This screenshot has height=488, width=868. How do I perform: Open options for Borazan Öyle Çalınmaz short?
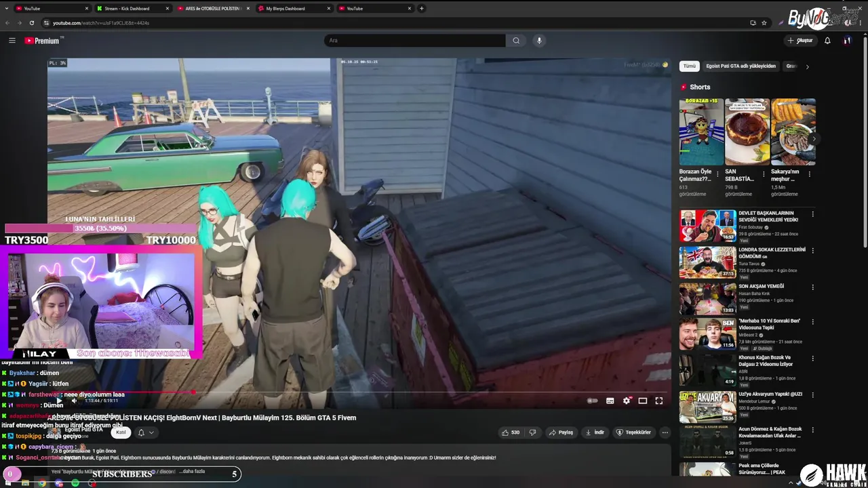[718, 174]
